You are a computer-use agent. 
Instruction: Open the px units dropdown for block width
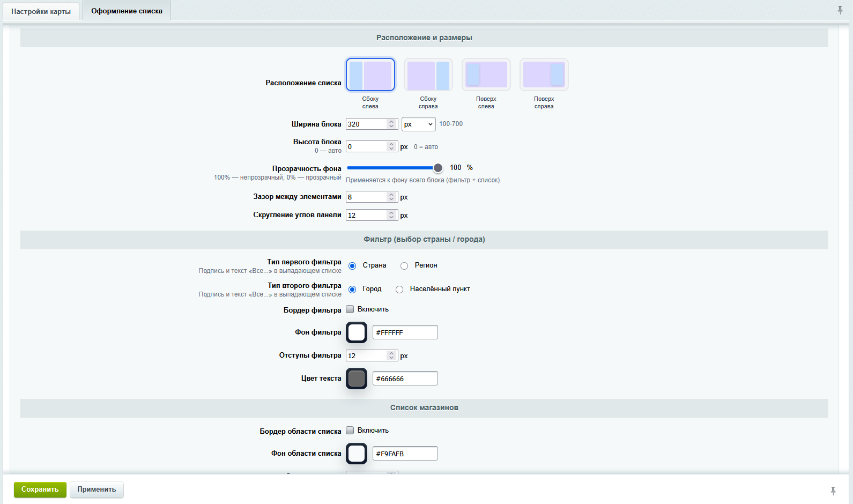(419, 124)
